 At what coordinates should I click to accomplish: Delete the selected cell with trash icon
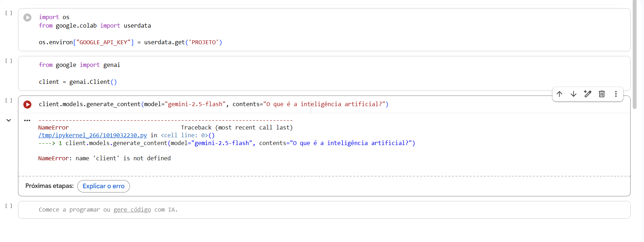(x=602, y=94)
